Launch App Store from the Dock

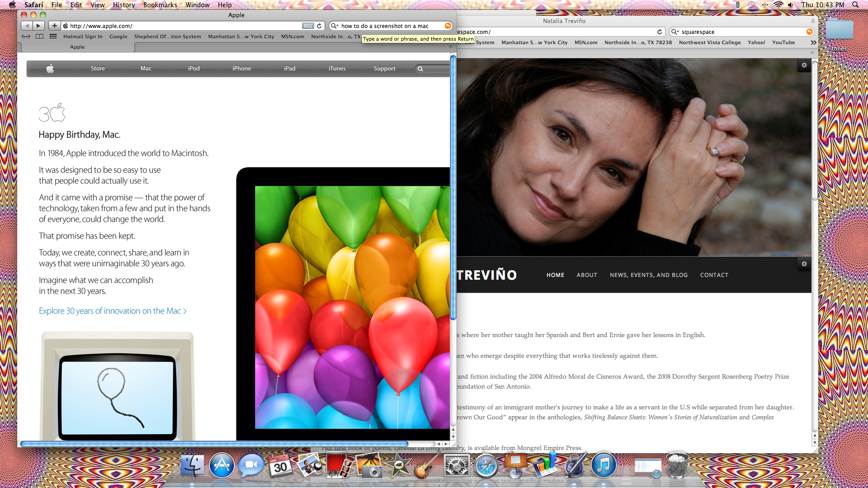(x=222, y=465)
